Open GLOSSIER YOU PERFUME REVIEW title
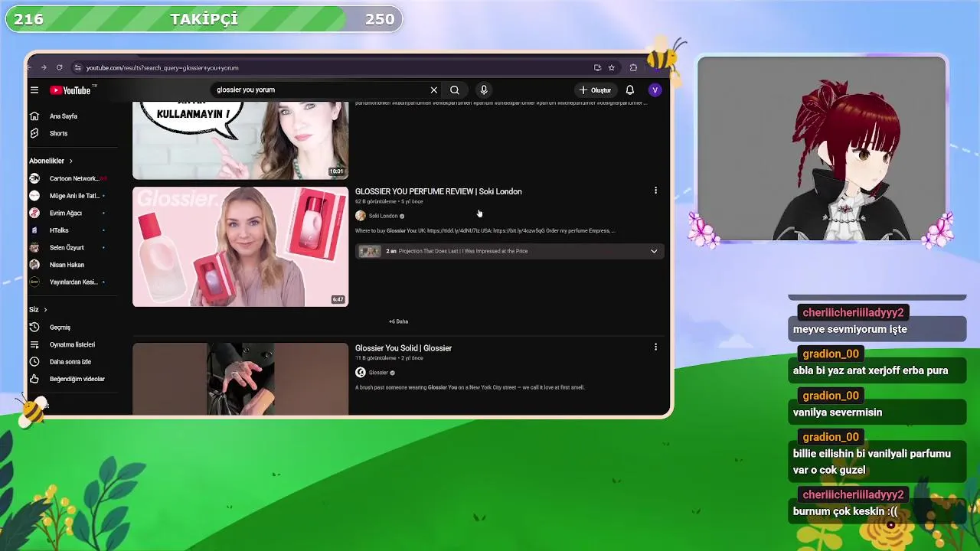Screen dimensions: 980x551 coord(438,191)
